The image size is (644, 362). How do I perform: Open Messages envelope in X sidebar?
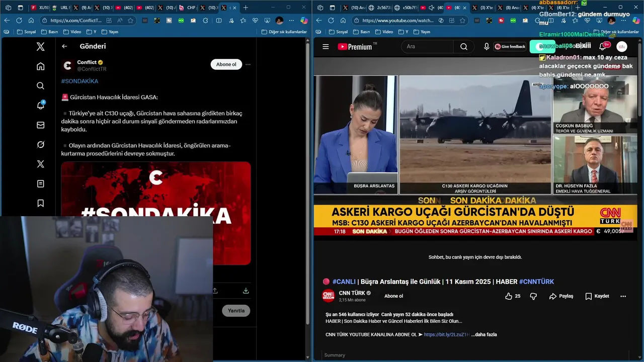tap(41, 125)
